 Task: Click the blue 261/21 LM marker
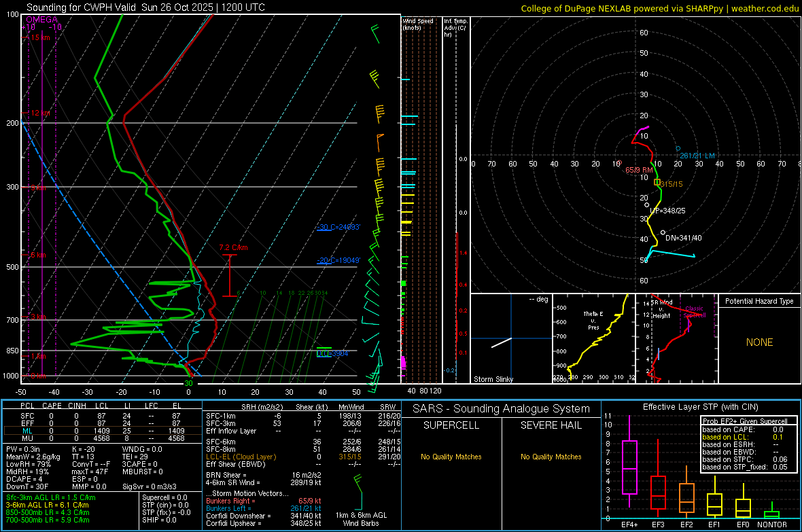(678, 149)
